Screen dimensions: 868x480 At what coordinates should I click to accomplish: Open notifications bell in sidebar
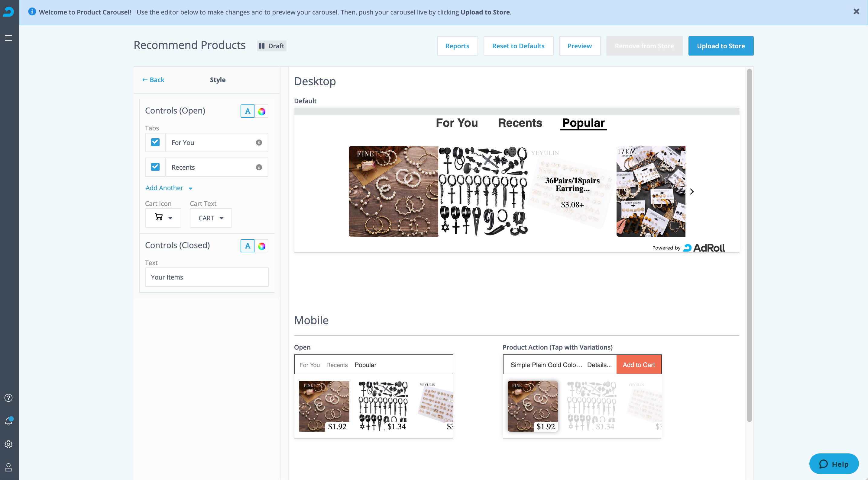8,421
